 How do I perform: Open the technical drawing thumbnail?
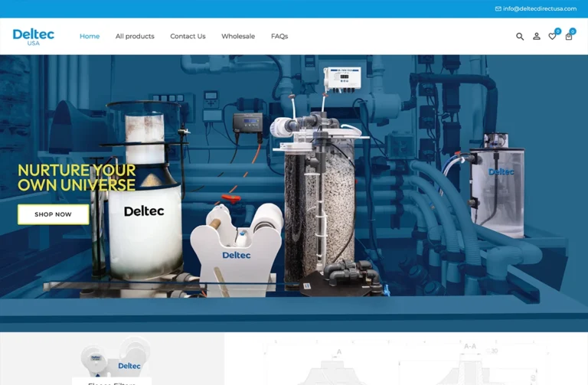point(406,359)
